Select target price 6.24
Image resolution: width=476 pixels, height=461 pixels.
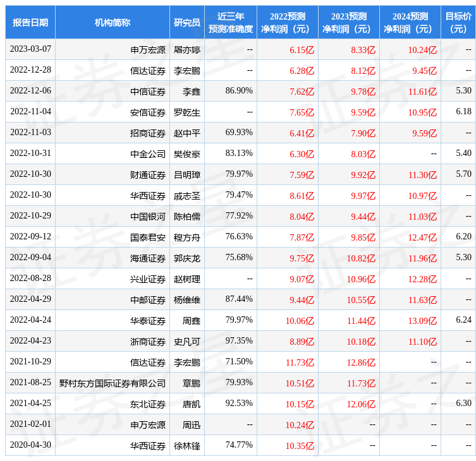coord(463,320)
